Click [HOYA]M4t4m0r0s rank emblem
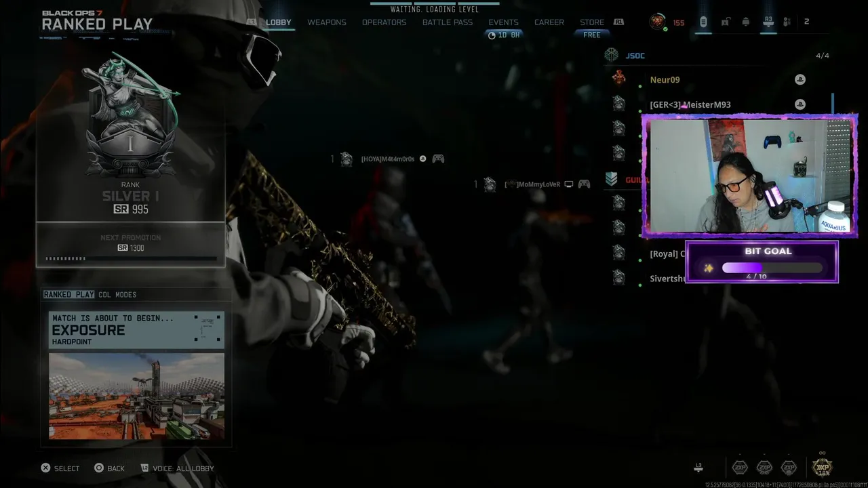The width and height of the screenshot is (868, 488). tap(347, 159)
